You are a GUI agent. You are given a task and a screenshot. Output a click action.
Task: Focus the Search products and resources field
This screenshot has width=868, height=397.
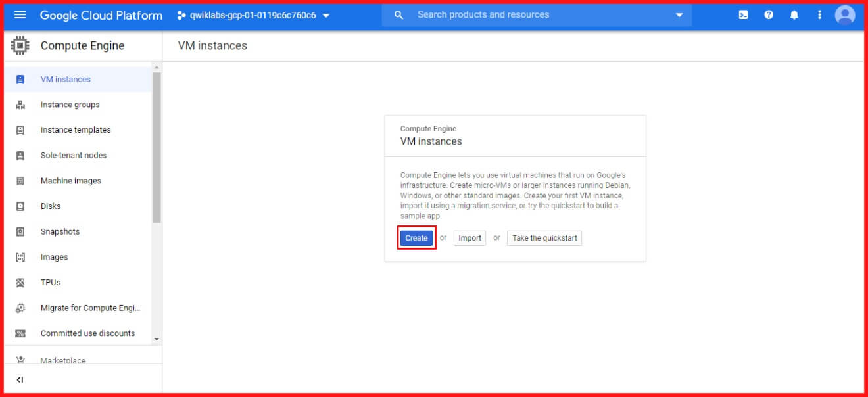point(537,15)
